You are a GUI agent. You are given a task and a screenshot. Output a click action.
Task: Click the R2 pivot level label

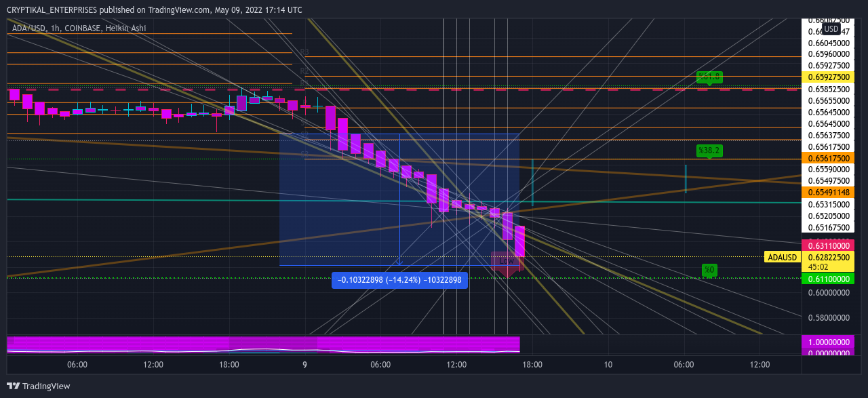click(304, 71)
